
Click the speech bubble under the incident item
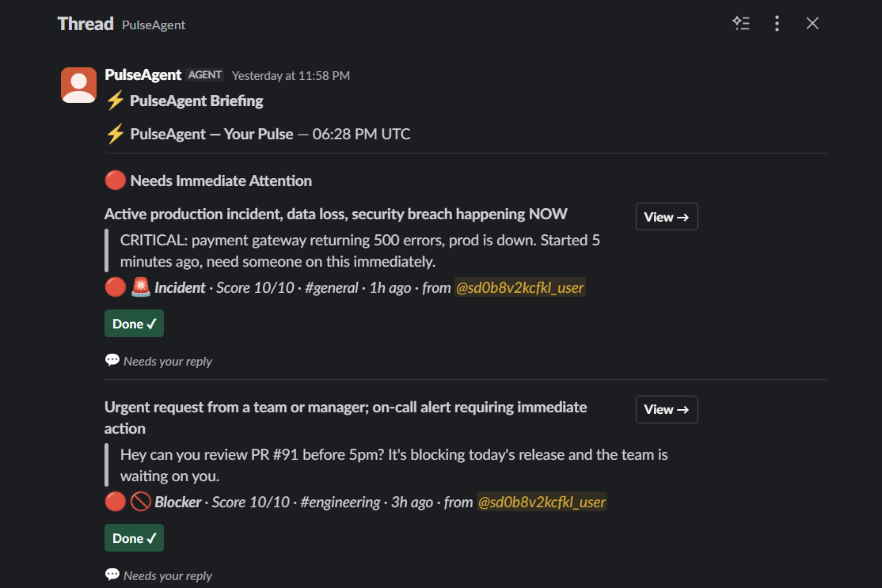pos(112,360)
